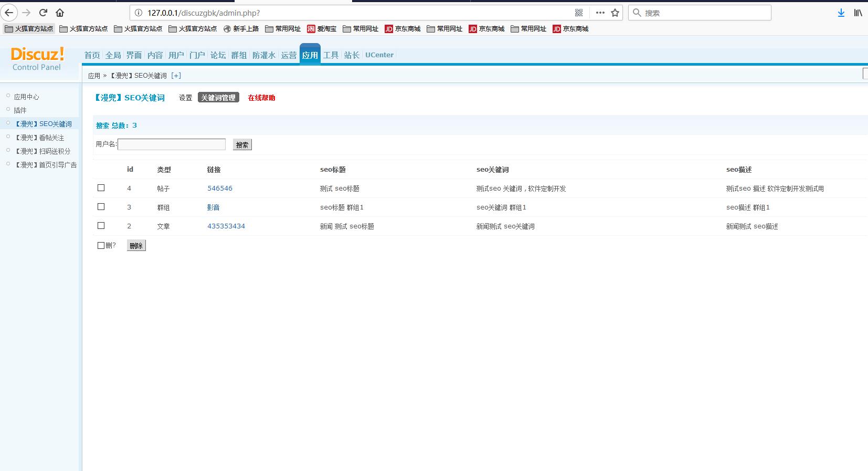Click the 搜索 button beside username field
This screenshot has width=868, height=471.
click(x=242, y=145)
